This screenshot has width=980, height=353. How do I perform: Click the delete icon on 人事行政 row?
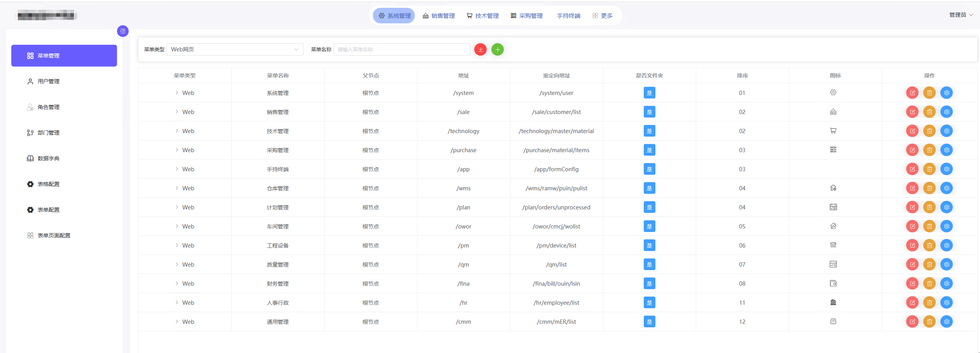[x=930, y=302]
